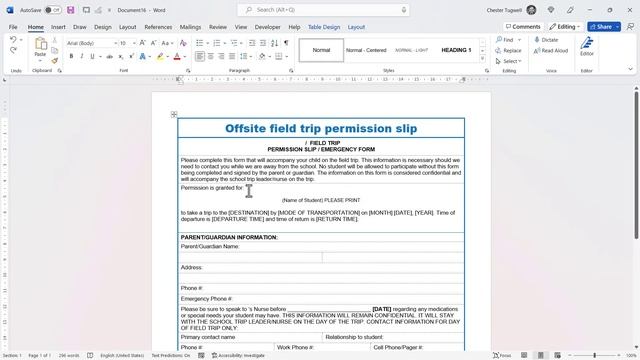Image resolution: width=640 pixels, height=360 pixels.
Task: Open the File menu
Action: 13,27
